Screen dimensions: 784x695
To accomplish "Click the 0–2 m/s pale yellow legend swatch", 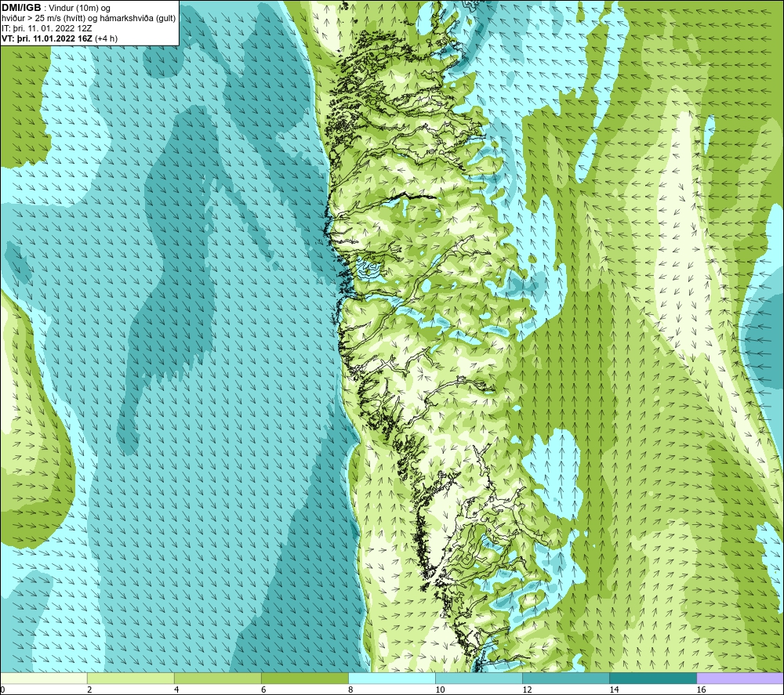I will tap(43, 678).
